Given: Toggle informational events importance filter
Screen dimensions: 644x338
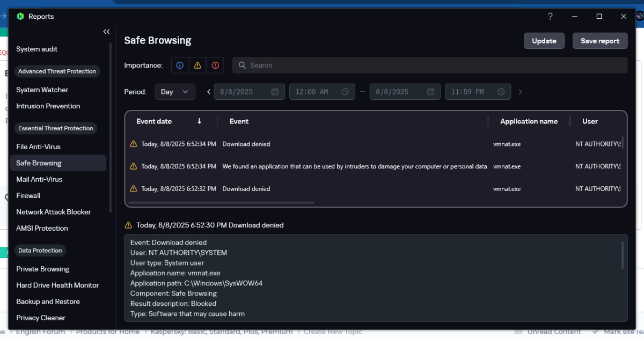Looking at the screenshot, I should tap(180, 65).
